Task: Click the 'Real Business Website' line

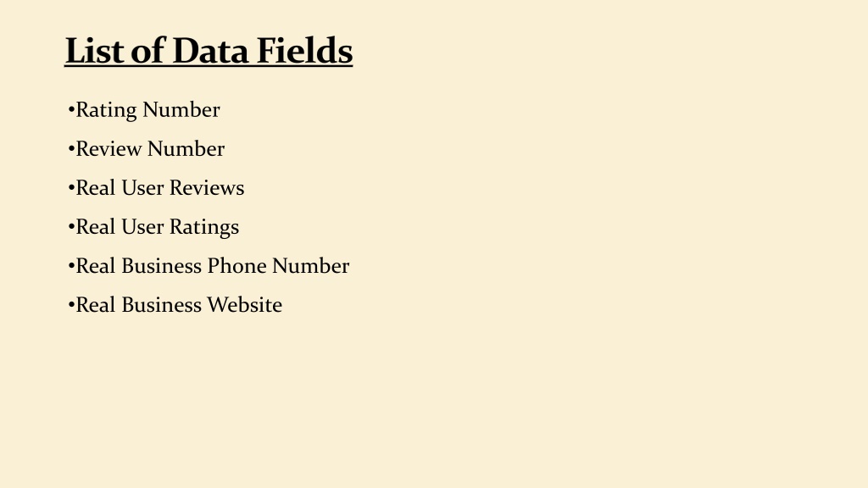Action: pyautogui.click(x=179, y=305)
